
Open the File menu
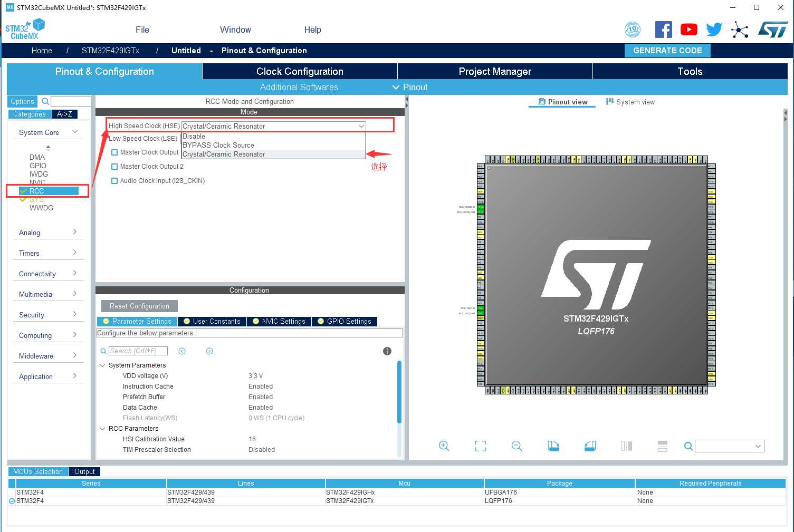click(x=142, y=30)
